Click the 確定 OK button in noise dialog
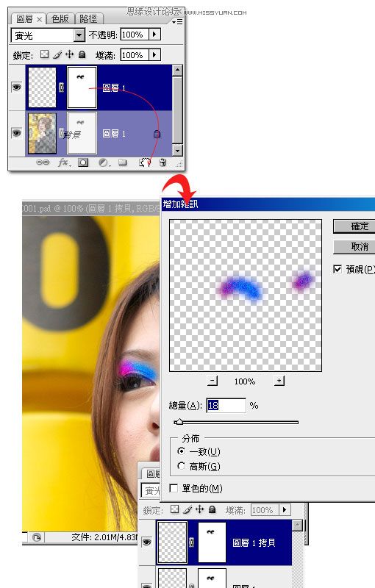Viewport: 375px width, 588px height. click(354, 226)
